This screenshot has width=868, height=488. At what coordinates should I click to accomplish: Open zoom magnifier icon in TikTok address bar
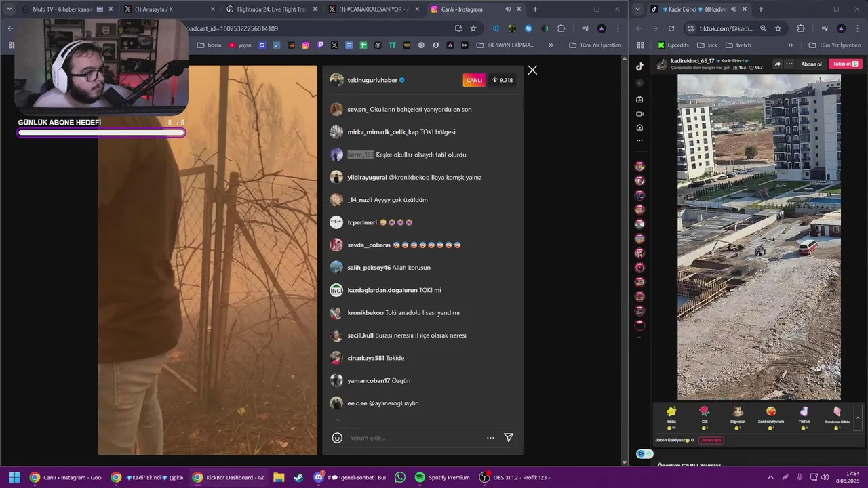(x=764, y=28)
